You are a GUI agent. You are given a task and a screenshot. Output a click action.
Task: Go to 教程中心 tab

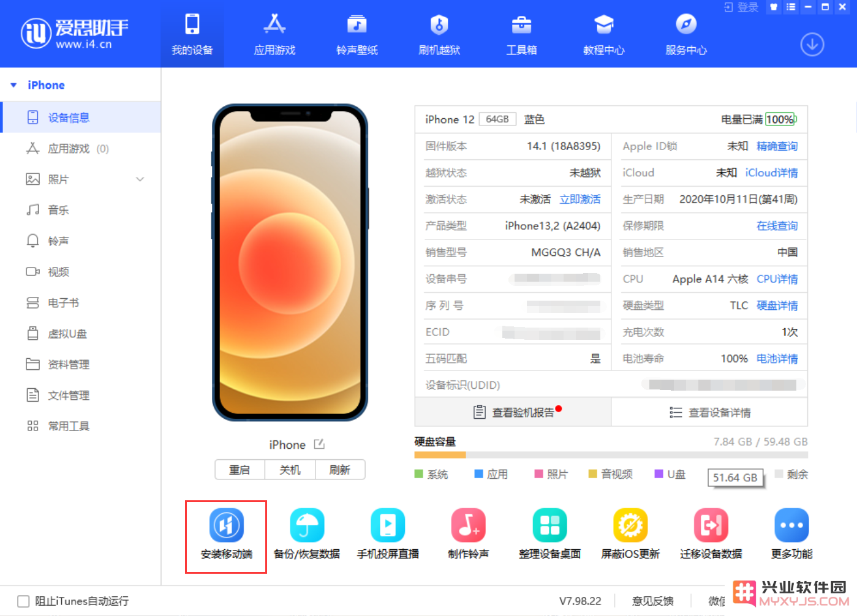(x=604, y=34)
